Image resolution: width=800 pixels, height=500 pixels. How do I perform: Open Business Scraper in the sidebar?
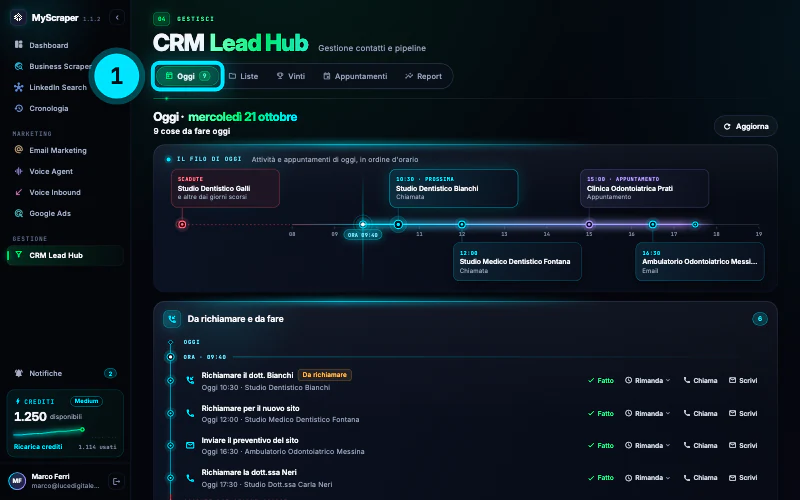coord(53,66)
